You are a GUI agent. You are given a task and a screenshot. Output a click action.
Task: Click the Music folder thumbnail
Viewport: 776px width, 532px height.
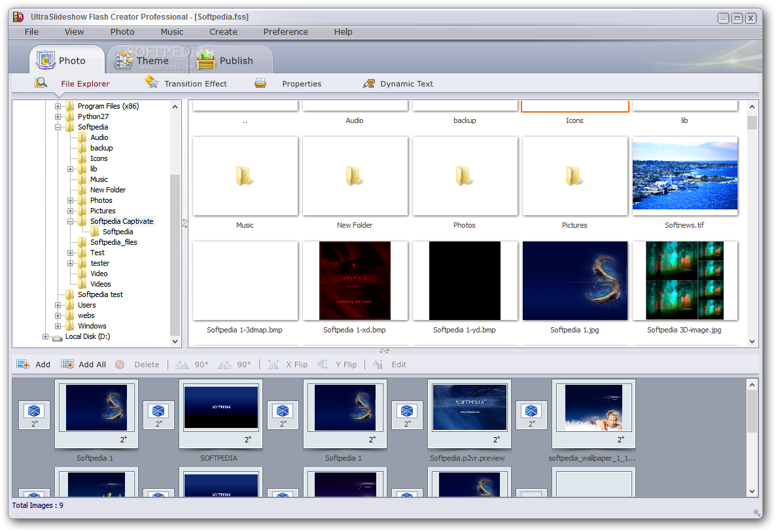245,175
